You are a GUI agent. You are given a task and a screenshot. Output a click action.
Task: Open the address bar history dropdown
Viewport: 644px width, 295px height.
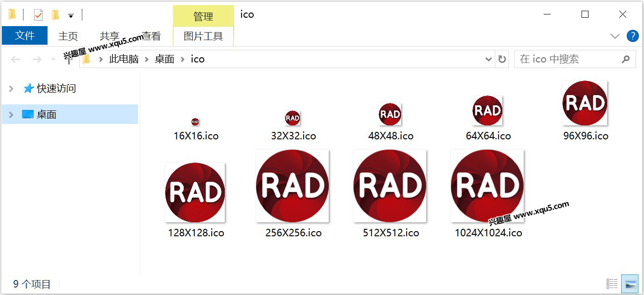[x=489, y=60]
